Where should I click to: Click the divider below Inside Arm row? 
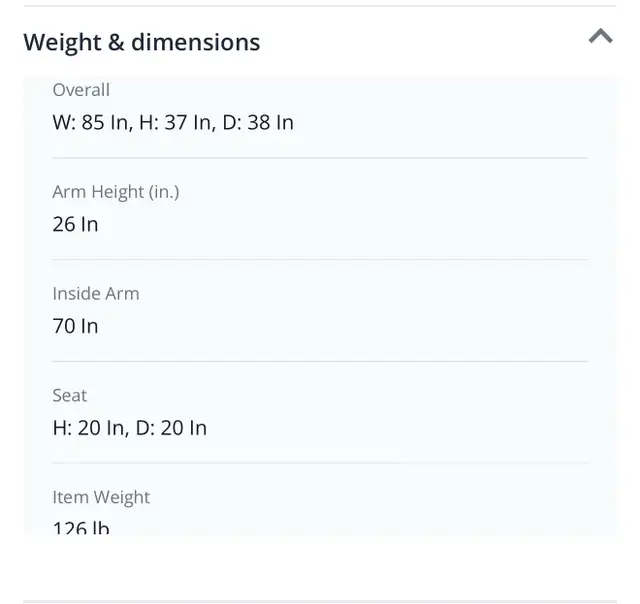[x=320, y=361]
